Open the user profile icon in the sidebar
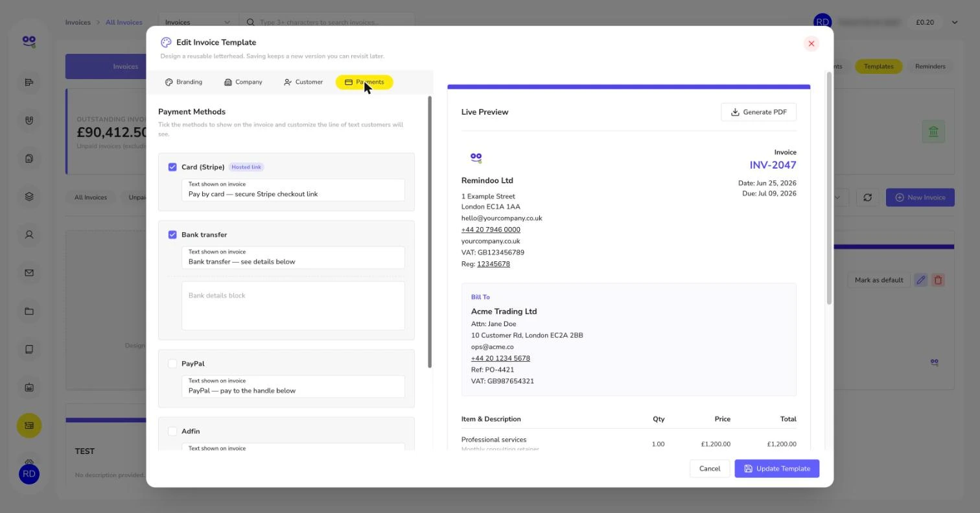Image resolution: width=980 pixels, height=513 pixels. (29, 235)
